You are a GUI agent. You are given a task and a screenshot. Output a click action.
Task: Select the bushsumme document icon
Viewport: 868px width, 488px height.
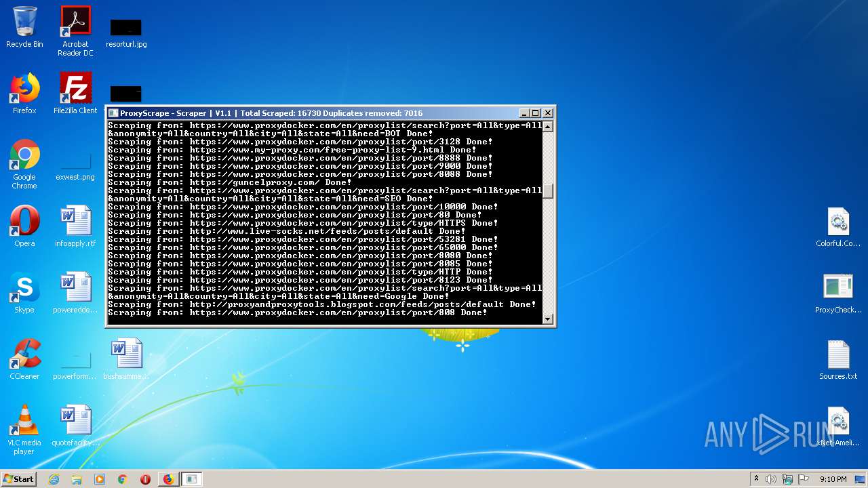pyautogui.click(x=126, y=359)
